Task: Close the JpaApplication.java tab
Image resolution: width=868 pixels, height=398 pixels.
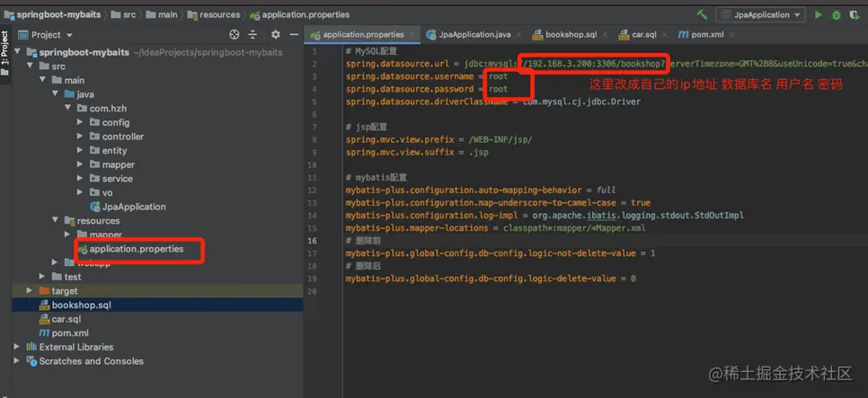Action: tap(518, 35)
